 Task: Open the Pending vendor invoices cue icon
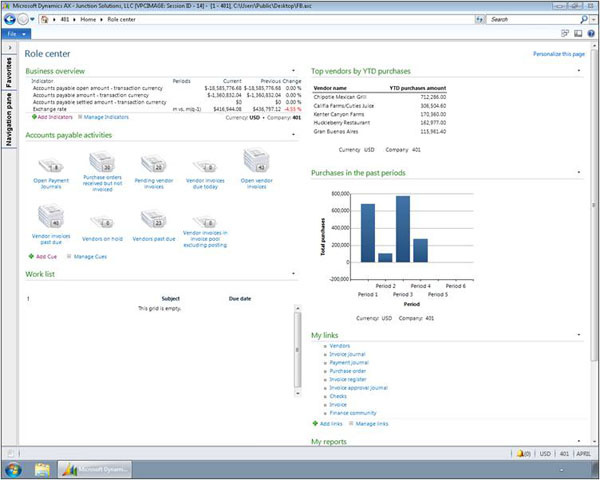coord(153,164)
